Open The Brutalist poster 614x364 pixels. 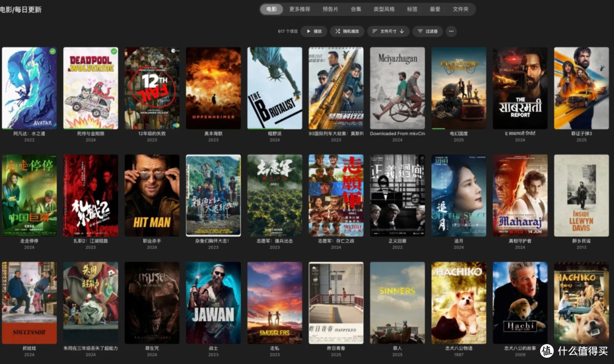(x=275, y=88)
